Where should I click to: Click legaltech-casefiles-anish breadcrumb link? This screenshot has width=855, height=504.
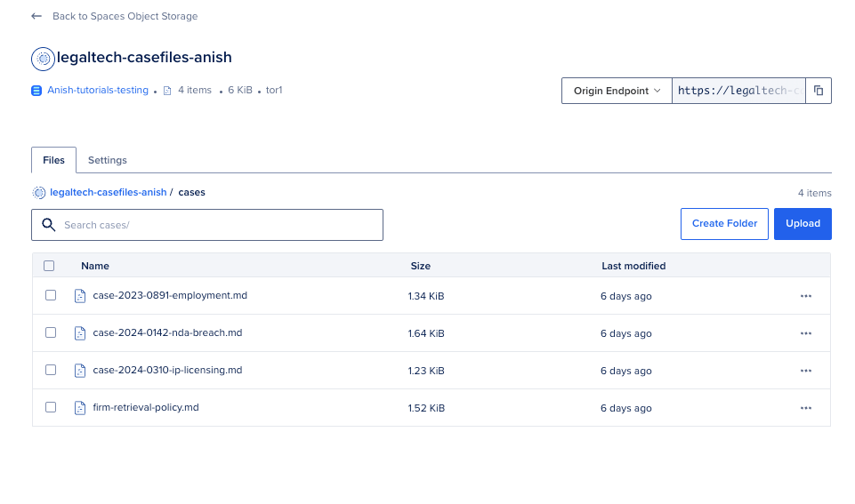pos(108,192)
